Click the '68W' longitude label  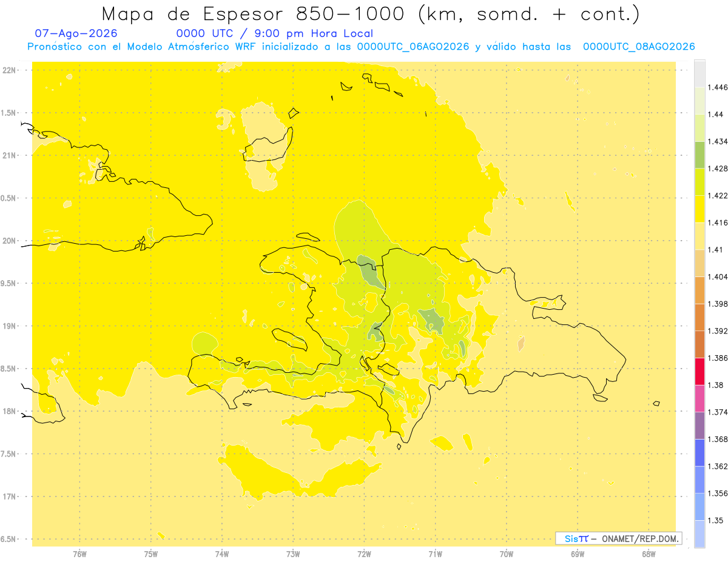point(649,554)
